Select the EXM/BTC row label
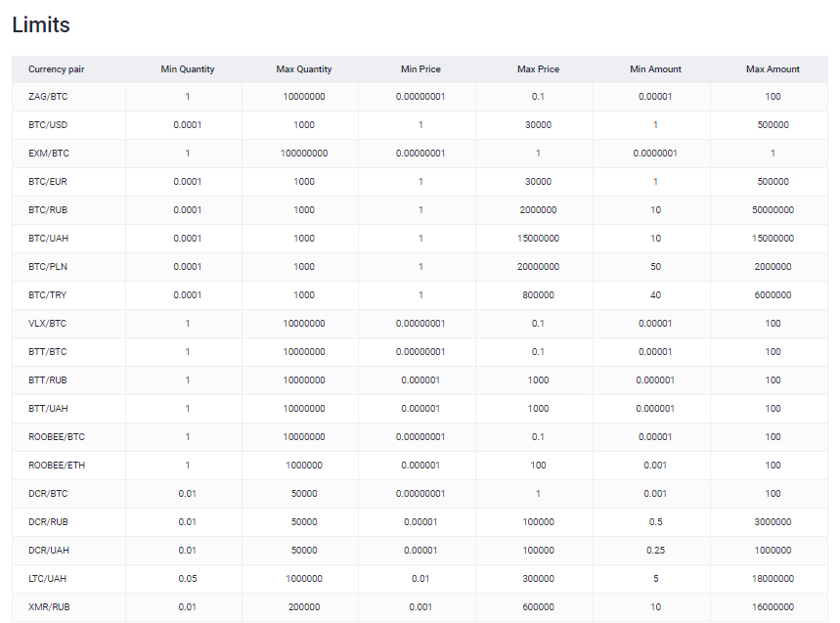Image resolution: width=840 pixels, height=623 pixels. [x=49, y=154]
